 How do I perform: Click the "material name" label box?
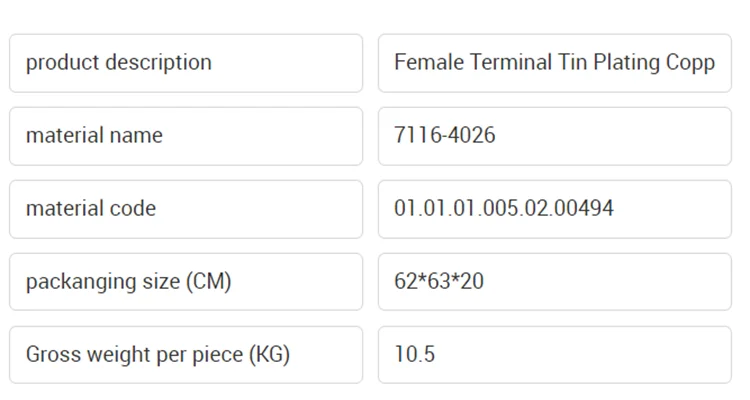186,136
